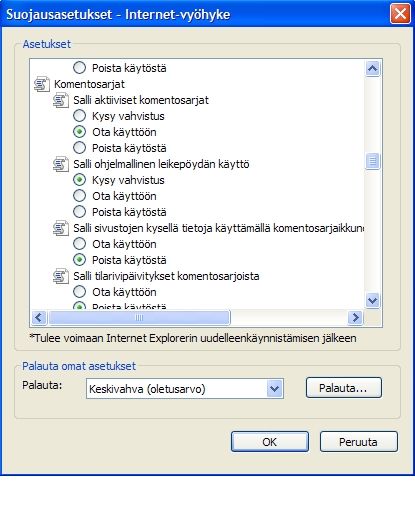Click icon beside Salli ohjelmallinen leikepöydän käyttö
Viewport: 415px width, 520px height.
[61, 164]
